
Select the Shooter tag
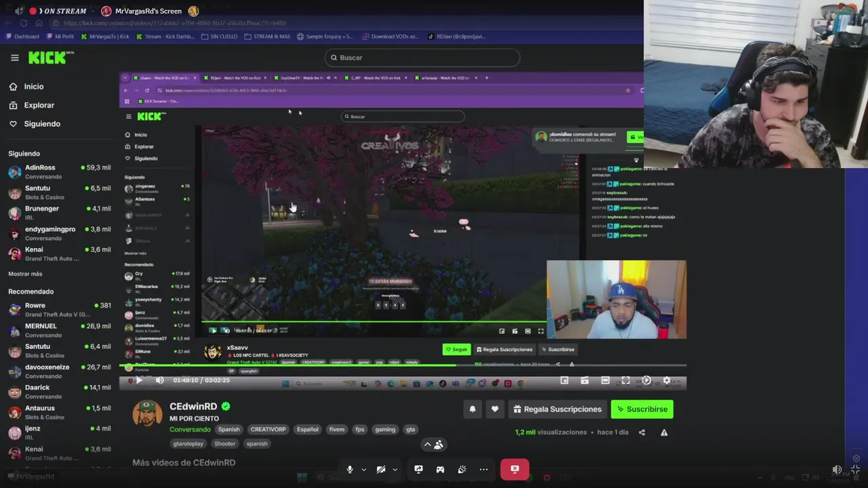pyautogui.click(x=224, y=443)
